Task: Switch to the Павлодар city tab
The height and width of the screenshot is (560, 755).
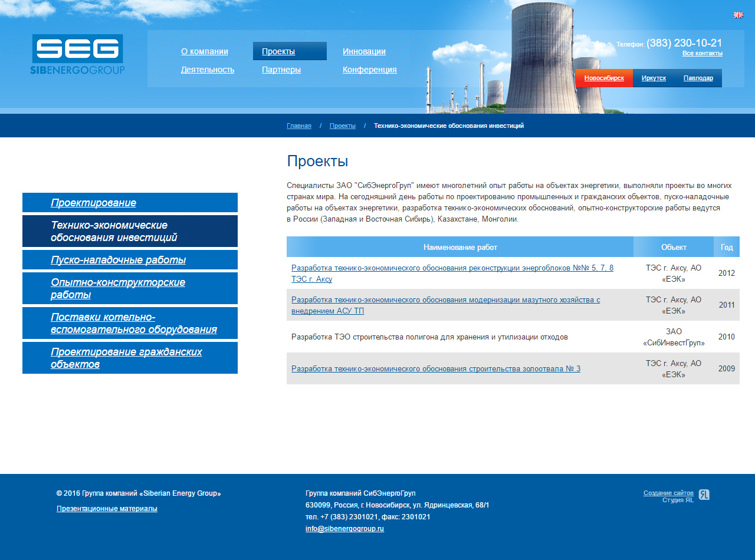Action: pos(698,78)
